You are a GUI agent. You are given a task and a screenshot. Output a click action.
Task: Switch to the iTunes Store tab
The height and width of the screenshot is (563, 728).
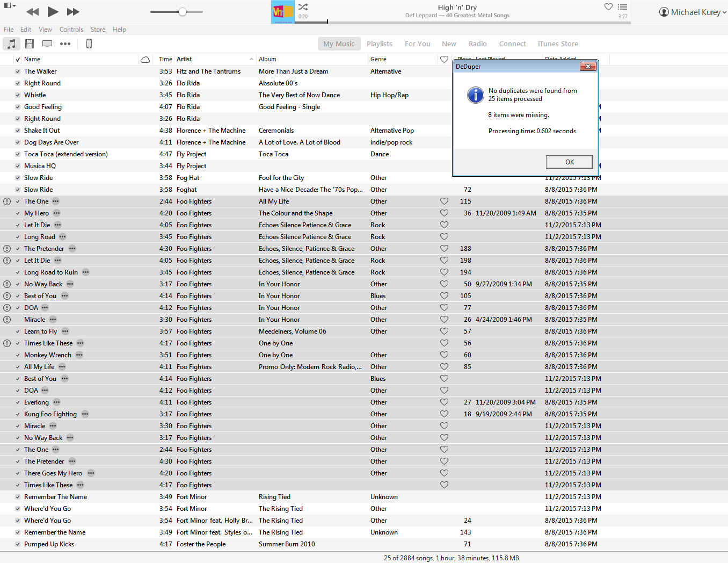point(558,44)
